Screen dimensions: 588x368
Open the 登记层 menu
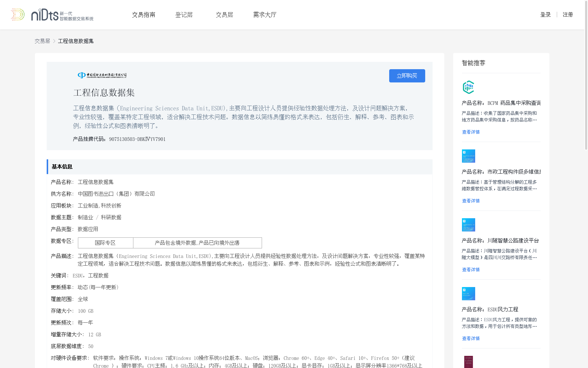[x=184, y=15]
